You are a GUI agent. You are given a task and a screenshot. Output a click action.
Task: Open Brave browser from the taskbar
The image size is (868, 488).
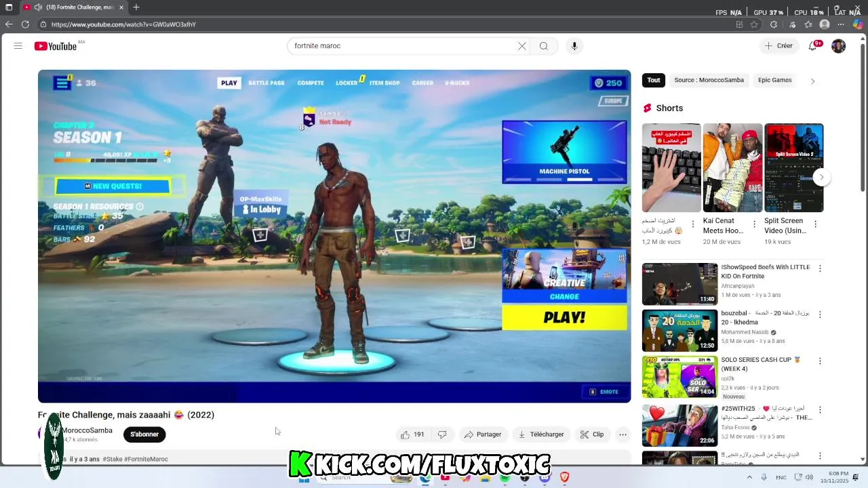click(564, 477)
